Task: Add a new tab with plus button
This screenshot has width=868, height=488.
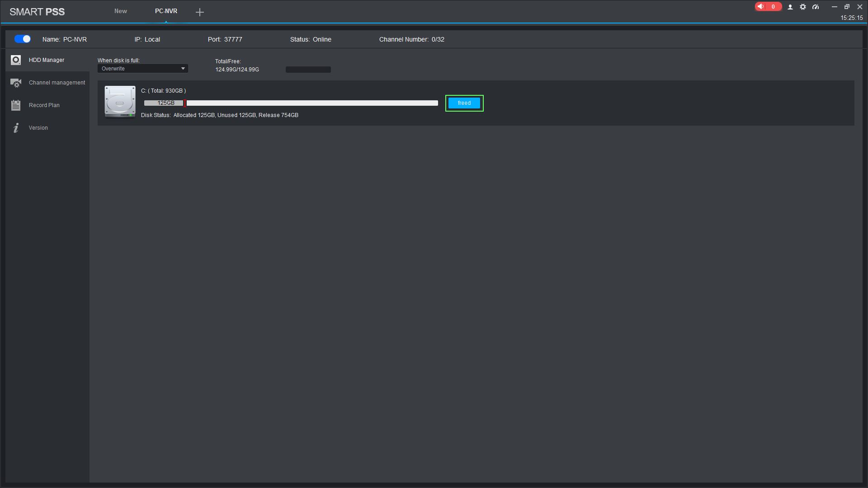Action: pos(200,12)
